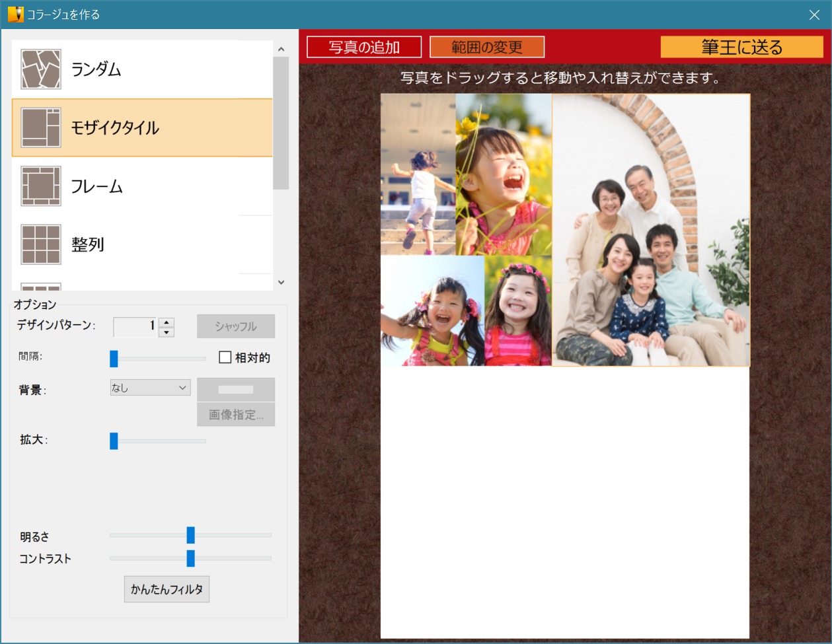The height and width of the screenshot is (644, 832).
Task: Select the photo of girl running away
Action: [418, 174]
